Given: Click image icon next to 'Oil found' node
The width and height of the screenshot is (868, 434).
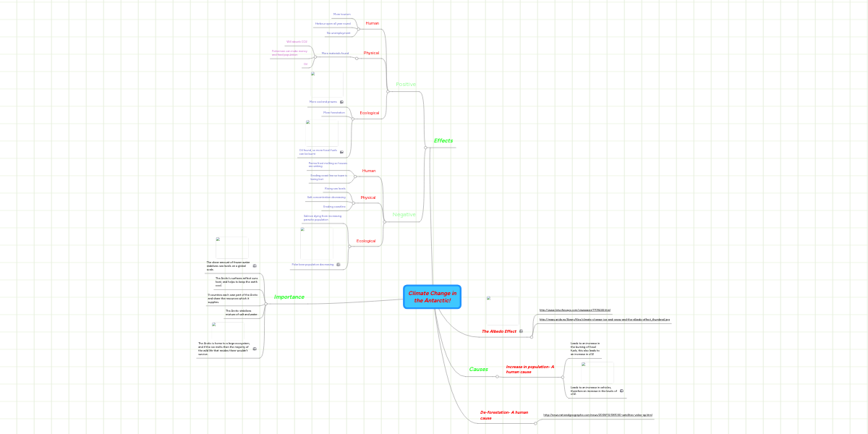Looking at the screenshot, I should click(x=341, y=152).
